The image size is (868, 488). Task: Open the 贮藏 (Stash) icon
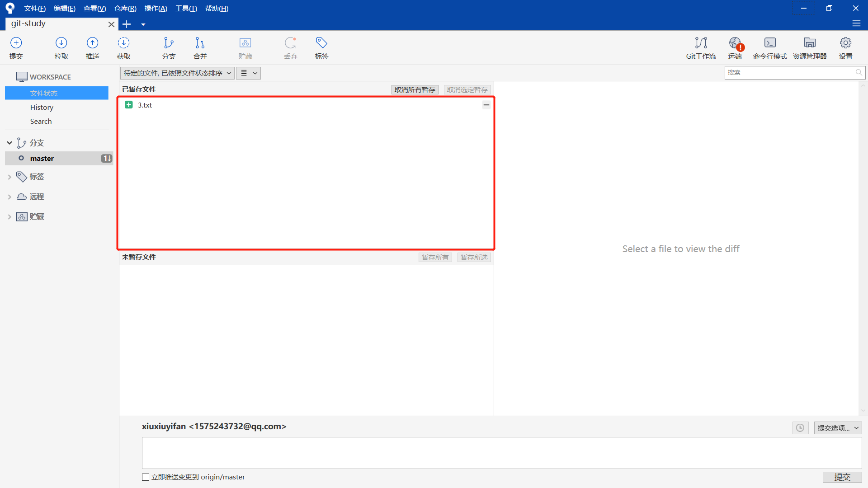tap(245, 47)
